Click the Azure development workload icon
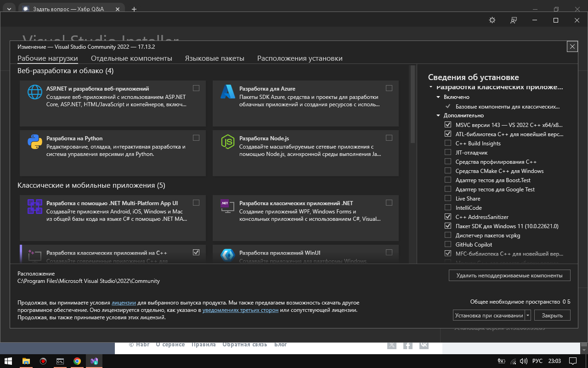The height and width of the screenshot is (368, 588). click(228, 92)
